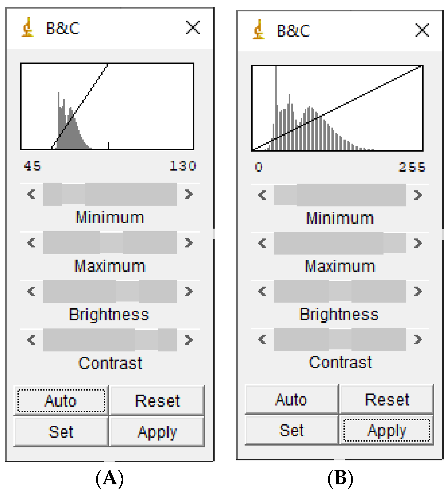Click right arrow of Contrast slider in panel B
The height and width of the screenshot is (491, 448).
pos(418,339)
